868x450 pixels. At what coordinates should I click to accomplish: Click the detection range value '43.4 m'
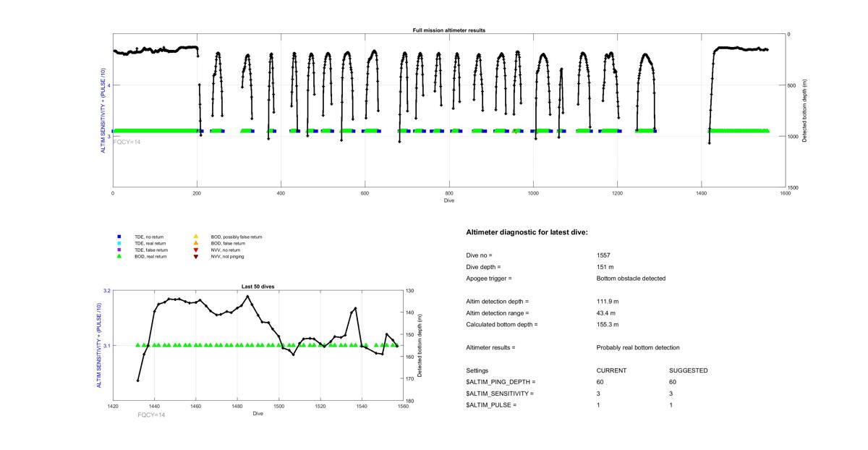tap(606, 313)
